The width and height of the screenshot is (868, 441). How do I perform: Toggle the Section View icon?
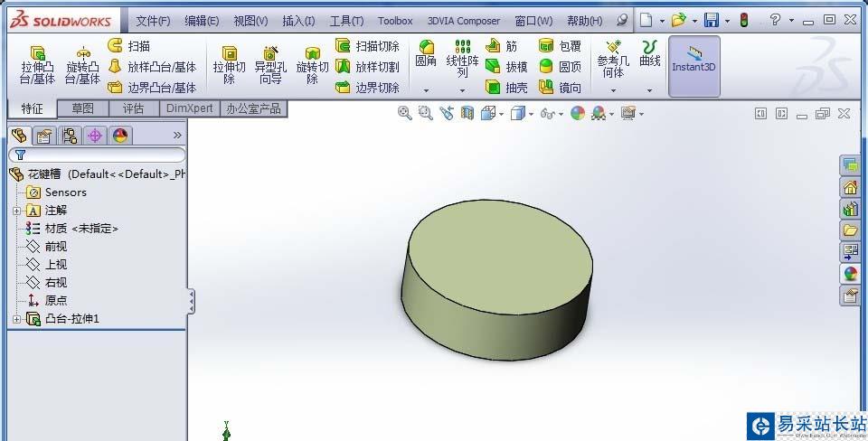tap(467, 114)
